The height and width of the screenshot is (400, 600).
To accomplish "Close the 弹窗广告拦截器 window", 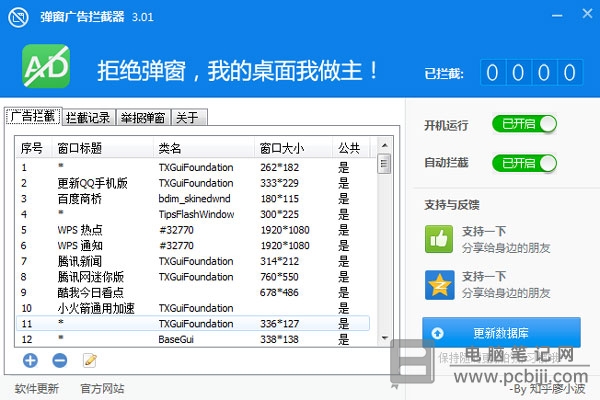I will tap(587, 14).
